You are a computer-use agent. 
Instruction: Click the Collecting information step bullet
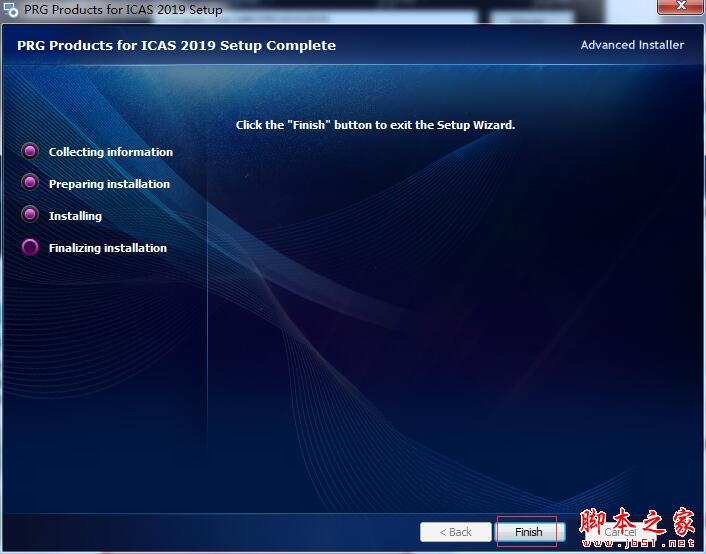(30, 151)
